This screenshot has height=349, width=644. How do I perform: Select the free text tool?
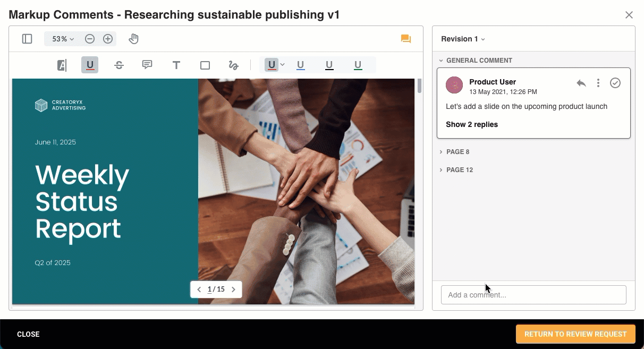coord(176,65)
